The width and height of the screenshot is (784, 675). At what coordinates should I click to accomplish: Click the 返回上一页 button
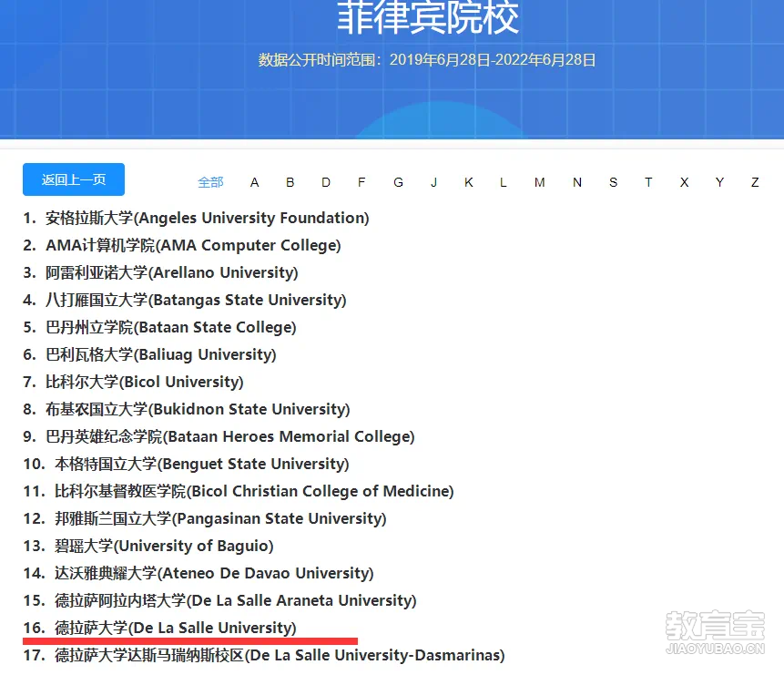point(74,179)
